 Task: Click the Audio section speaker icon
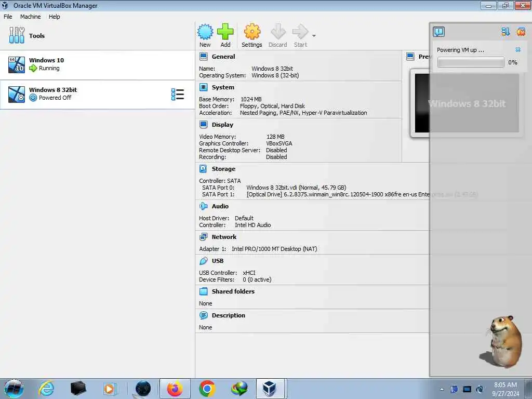tap(203, 206)
